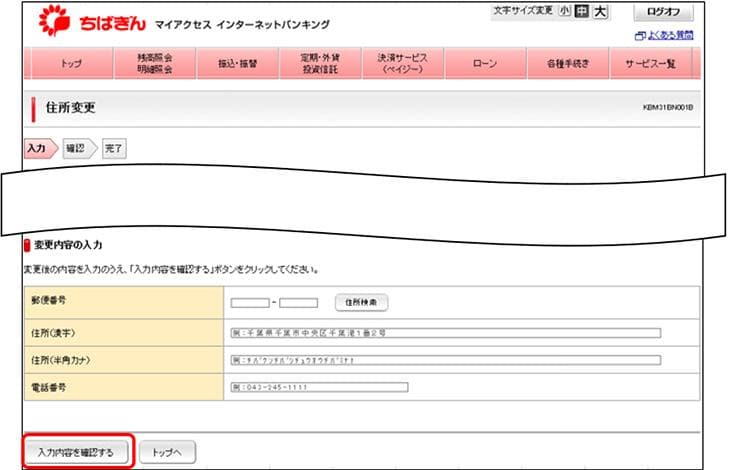Click second postal code input box
The width and height of the screenshot is (730, 470).
pyautogui.click(x=298, y=302)
